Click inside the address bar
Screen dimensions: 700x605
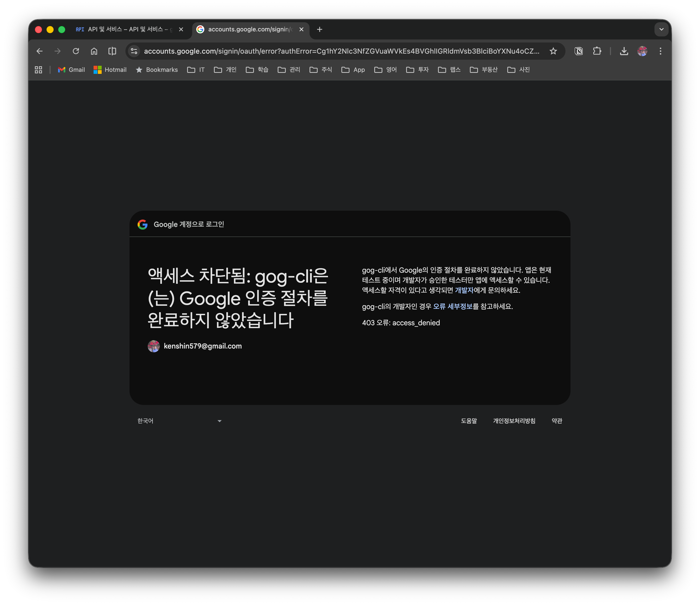[338, 51]
